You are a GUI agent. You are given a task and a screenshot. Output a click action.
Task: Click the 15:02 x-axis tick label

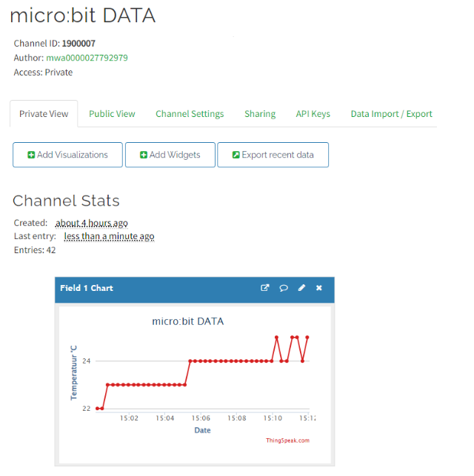[x=129, y=418]
